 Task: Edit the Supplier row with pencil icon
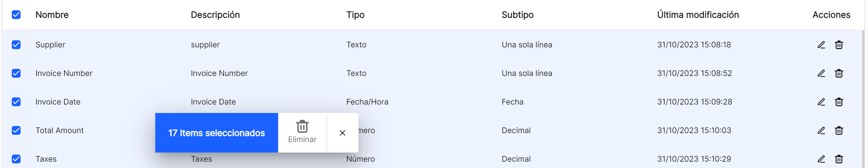point(821,45)
